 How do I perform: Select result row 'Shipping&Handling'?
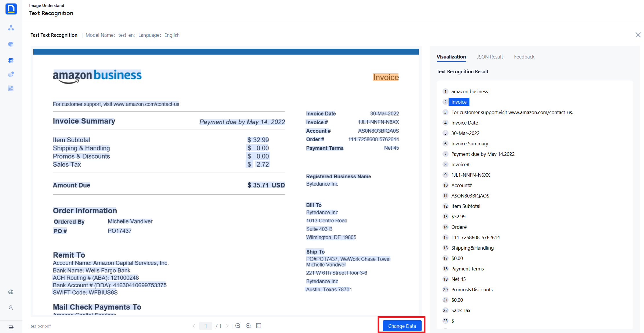click(472, 248)
